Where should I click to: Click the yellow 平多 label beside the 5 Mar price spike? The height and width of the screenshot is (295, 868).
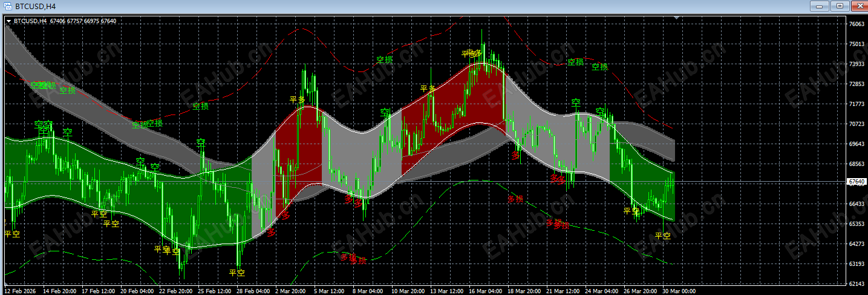coord(298,99)
